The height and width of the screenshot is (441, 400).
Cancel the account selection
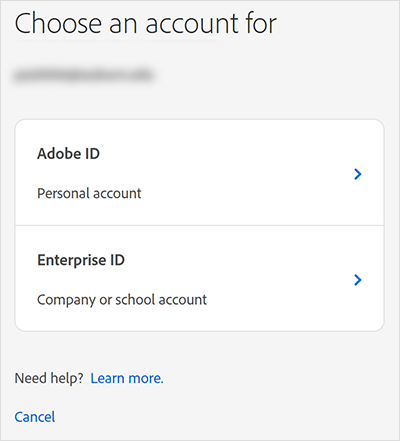pos(35,417)
